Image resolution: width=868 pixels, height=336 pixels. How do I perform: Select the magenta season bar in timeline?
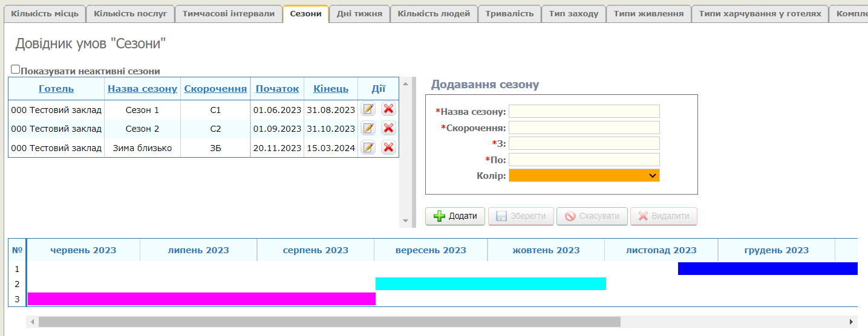coord(201,299)
